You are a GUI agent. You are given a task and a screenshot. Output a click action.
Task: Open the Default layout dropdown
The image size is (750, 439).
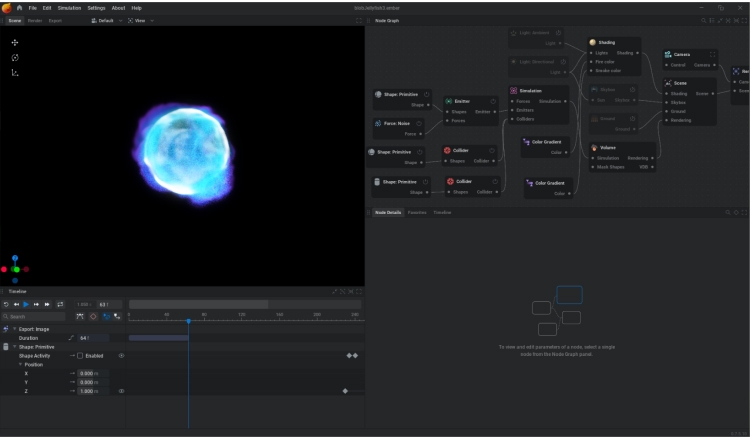(107, 21)
